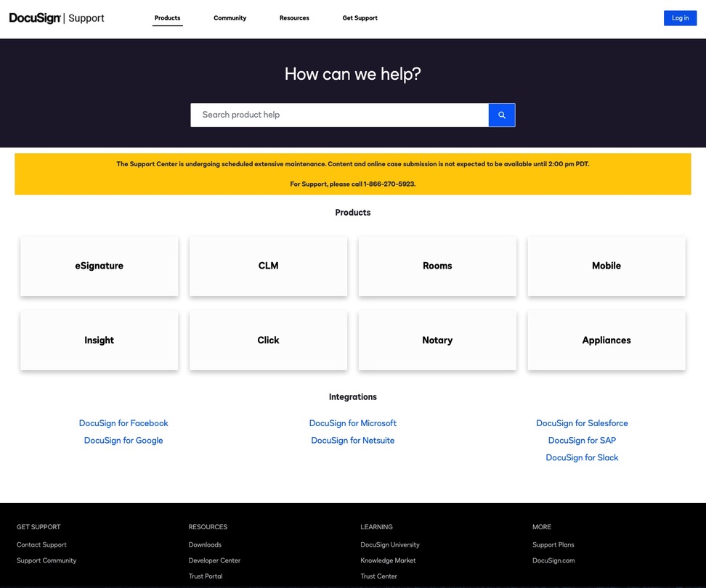Open Developer Center footer link
706x588 pixels.
click(214, 560)
